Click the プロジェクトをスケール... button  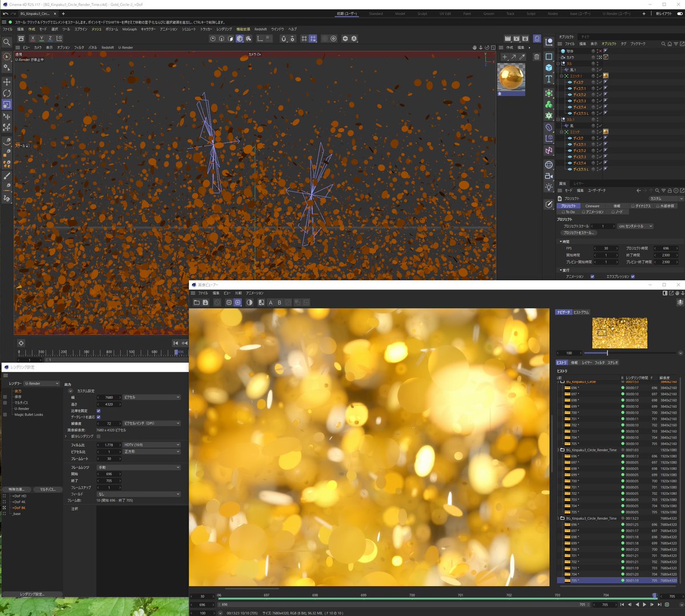pos(579,233)
